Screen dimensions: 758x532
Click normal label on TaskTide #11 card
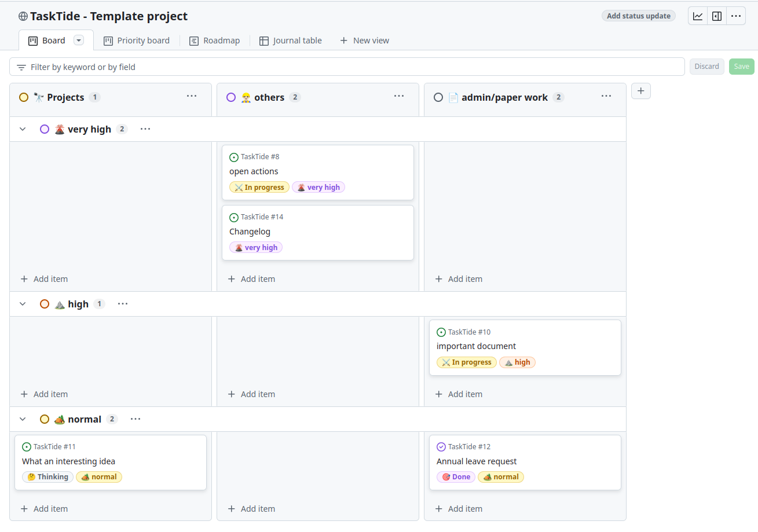coord(99,477)
